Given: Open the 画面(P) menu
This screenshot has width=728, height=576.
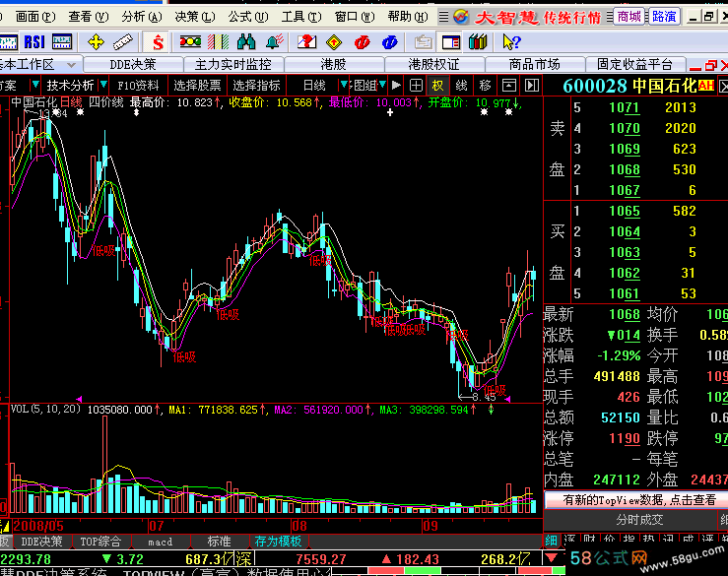Looking at the screenshot, I should [x=35, y=17].
